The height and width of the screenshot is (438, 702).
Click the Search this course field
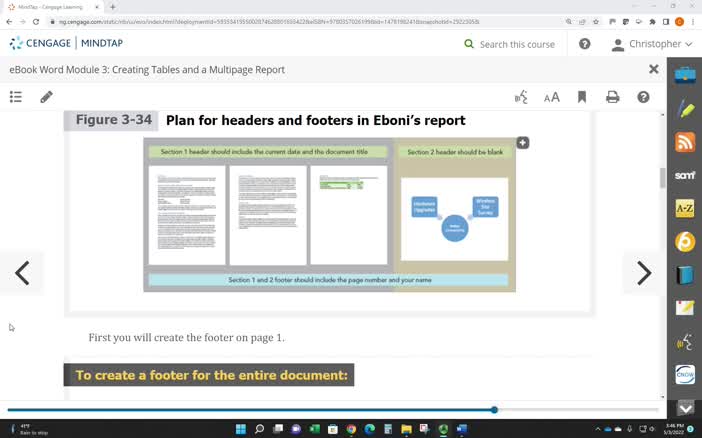tap(517, 44)
